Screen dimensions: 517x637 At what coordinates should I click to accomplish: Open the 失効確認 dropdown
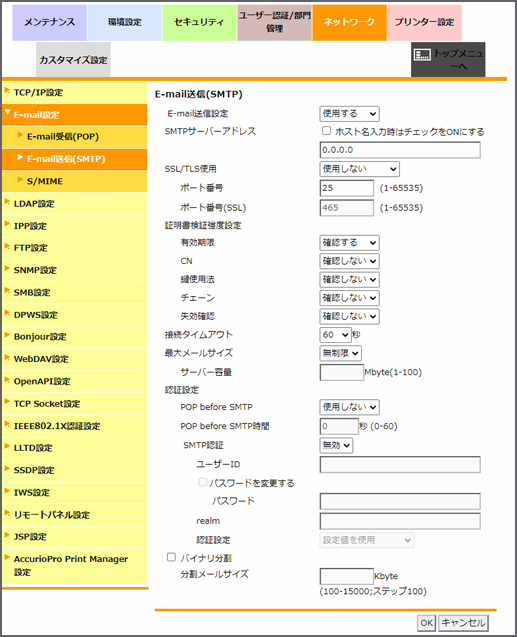point(349,316)
